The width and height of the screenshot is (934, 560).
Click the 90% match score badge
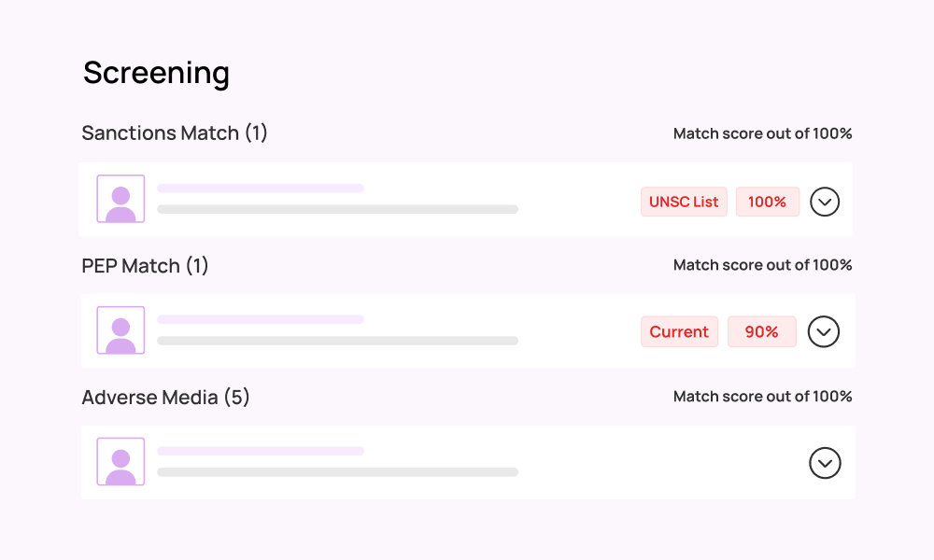coord(761,331)
